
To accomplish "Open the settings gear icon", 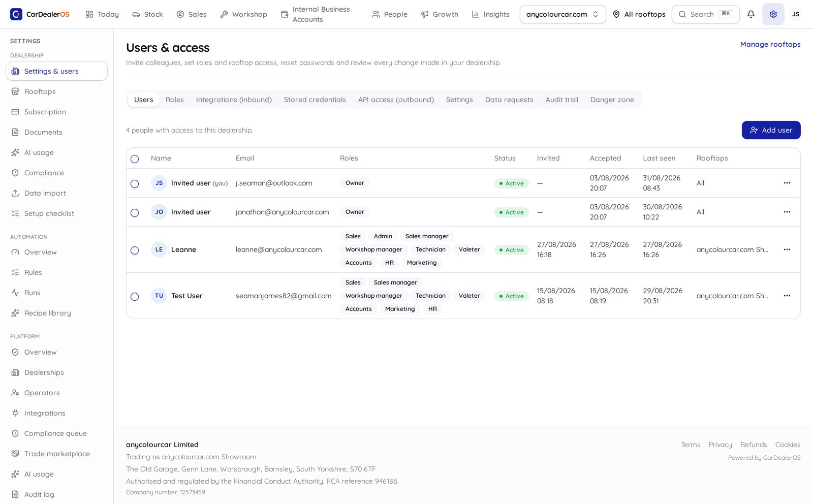I will tap(773, 14).
